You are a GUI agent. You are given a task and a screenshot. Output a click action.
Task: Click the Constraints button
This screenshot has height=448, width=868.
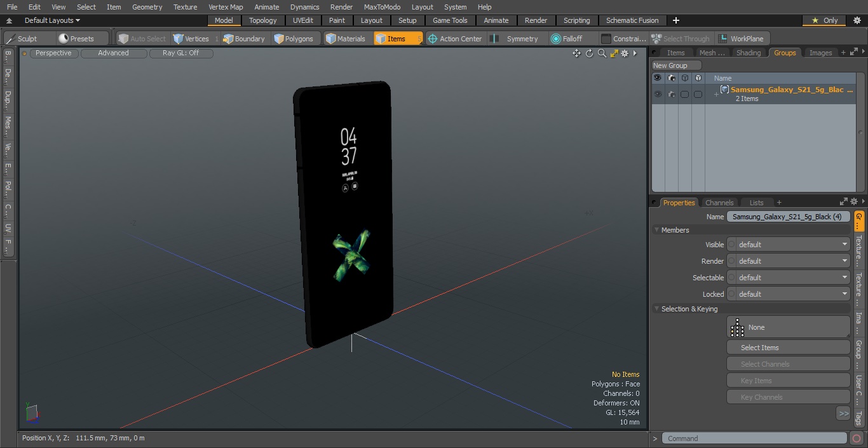623,39
